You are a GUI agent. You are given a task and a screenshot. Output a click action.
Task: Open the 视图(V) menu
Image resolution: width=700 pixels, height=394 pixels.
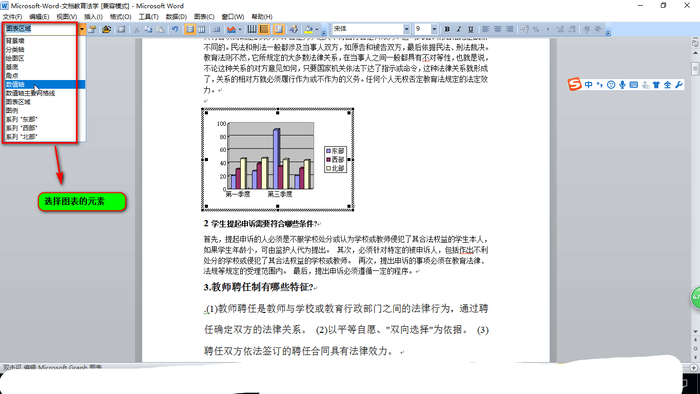pyautogui.click(x=67, y=17)
